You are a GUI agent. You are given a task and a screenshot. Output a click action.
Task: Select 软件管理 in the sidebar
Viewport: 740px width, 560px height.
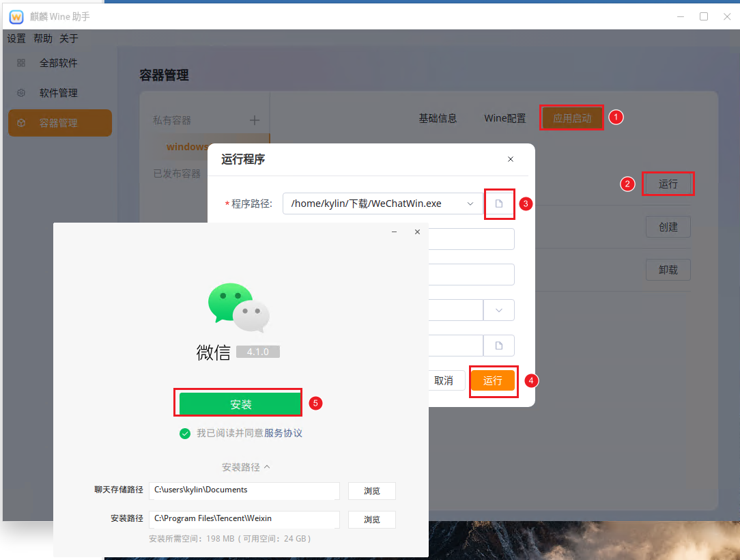point(59,93)
